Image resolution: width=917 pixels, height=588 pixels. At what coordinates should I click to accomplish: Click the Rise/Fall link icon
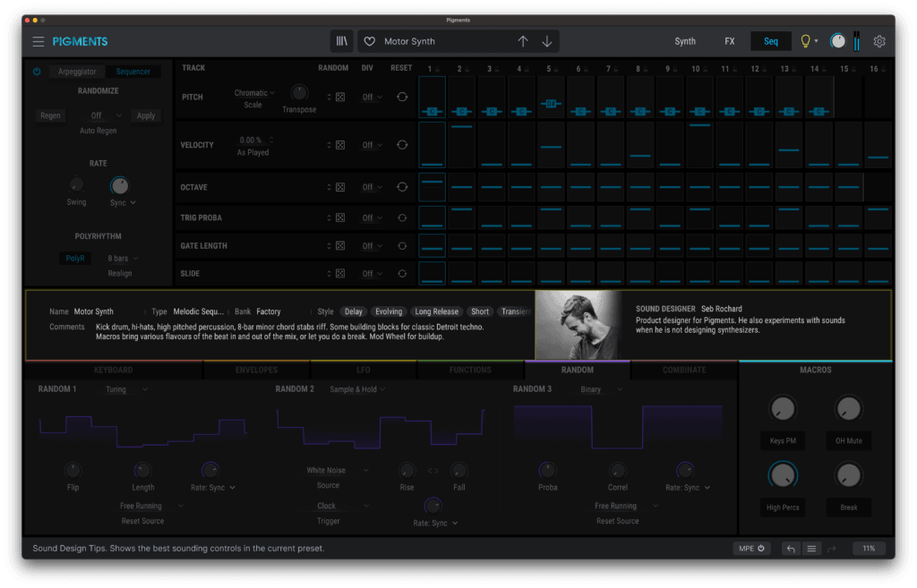coord(433,471)
